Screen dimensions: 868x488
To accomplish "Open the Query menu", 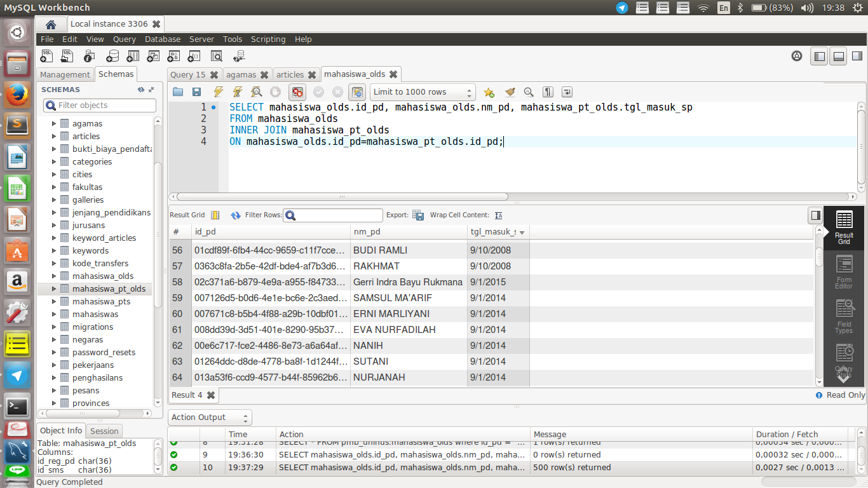I will 125,39.
